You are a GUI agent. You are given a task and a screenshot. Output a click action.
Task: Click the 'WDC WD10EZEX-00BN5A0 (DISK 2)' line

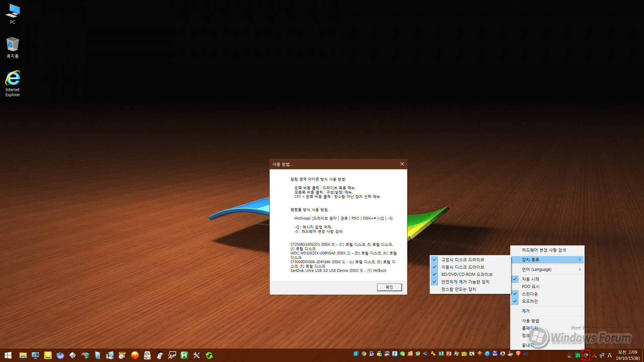click(x=343, y=255)
